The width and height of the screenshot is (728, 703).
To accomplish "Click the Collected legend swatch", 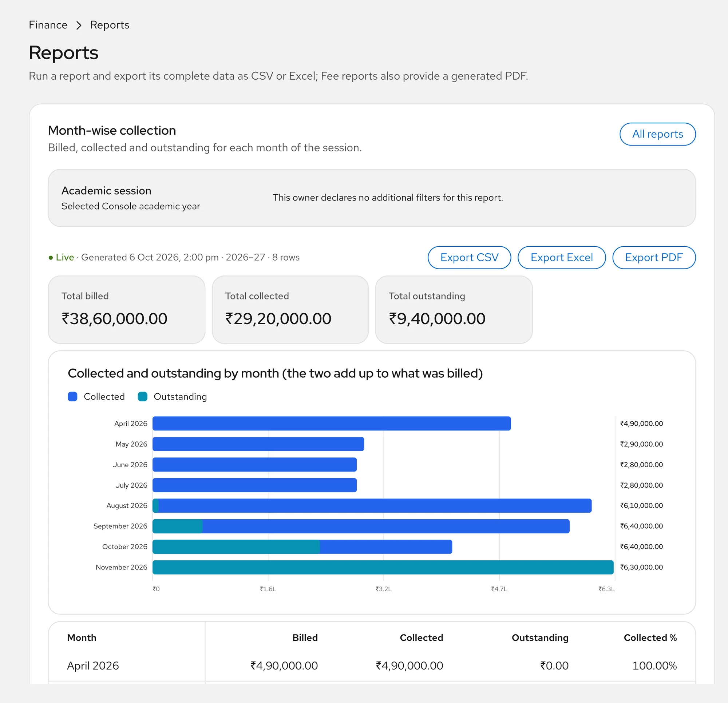I will click(x=72, y=397).
